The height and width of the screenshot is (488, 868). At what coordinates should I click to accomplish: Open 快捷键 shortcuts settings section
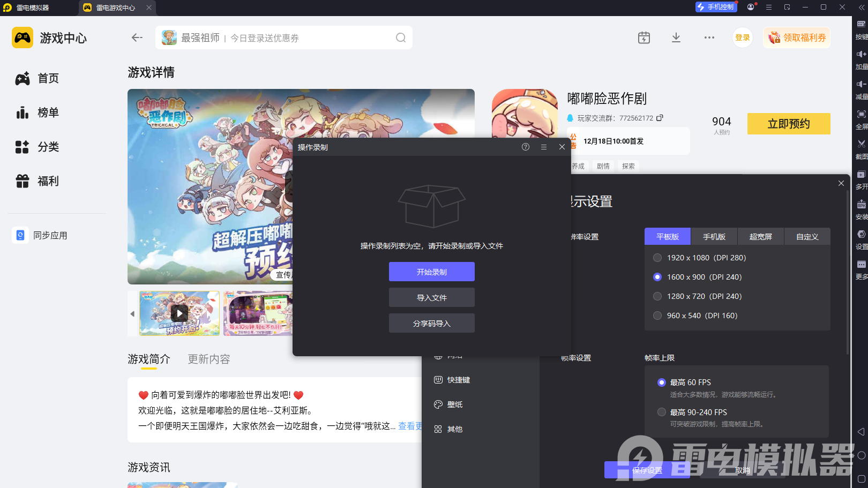[452, 380]
